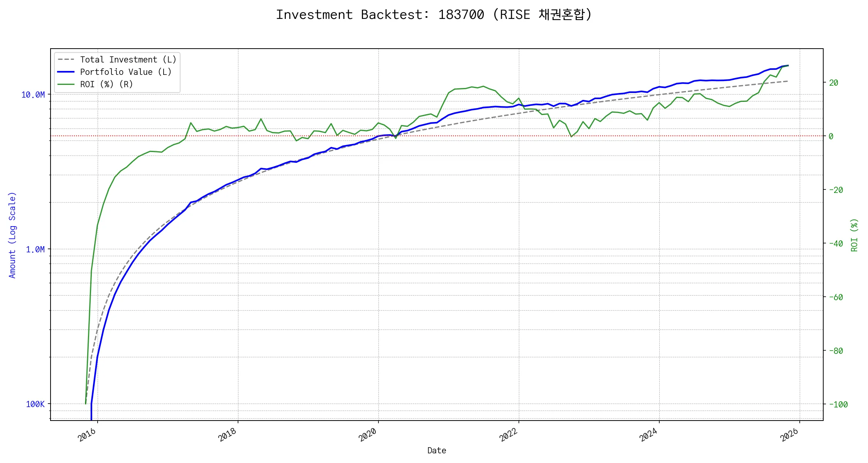This screenshot has height=463, width=868.
Task: Click the 10.0M left axis label
Action: tap(33, 95)
